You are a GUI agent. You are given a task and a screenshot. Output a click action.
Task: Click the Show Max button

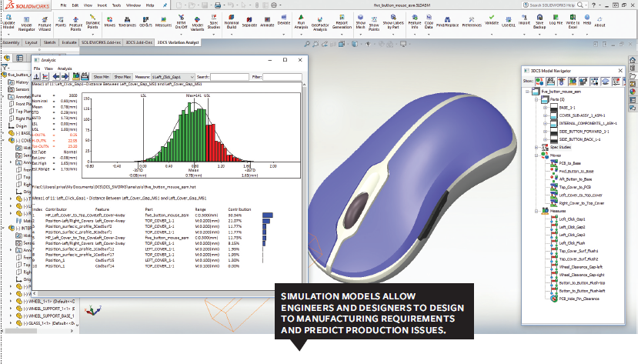click(x=122, y=77)
